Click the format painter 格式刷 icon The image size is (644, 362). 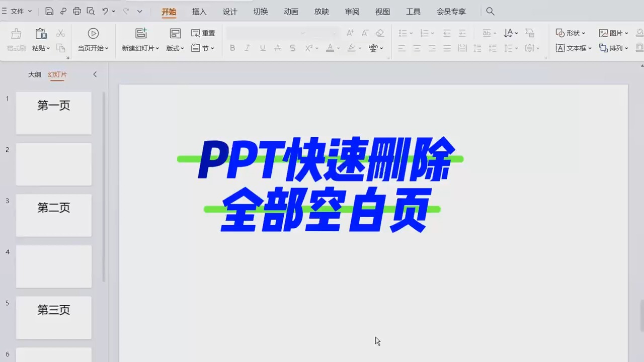click(x=16, y=33)
